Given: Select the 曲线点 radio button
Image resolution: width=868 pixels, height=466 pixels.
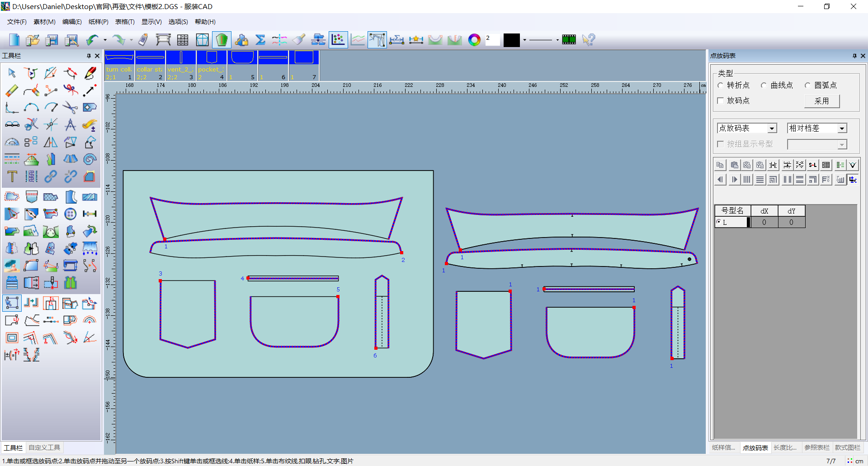Looking at the screenshot, I should [x=764, y=85].
